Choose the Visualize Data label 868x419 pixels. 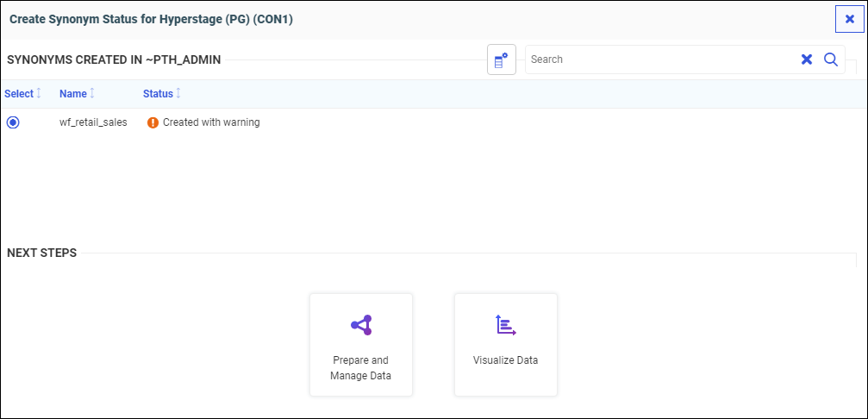[x=505, y=360]
